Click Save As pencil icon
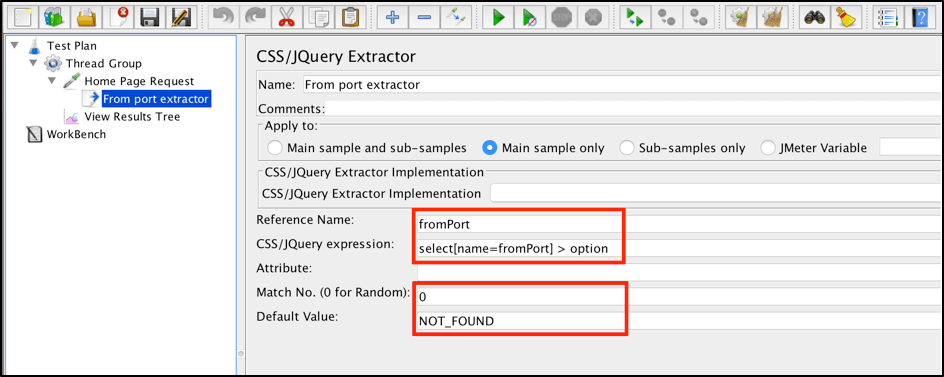The image size is (944, 377). (181, 17)
